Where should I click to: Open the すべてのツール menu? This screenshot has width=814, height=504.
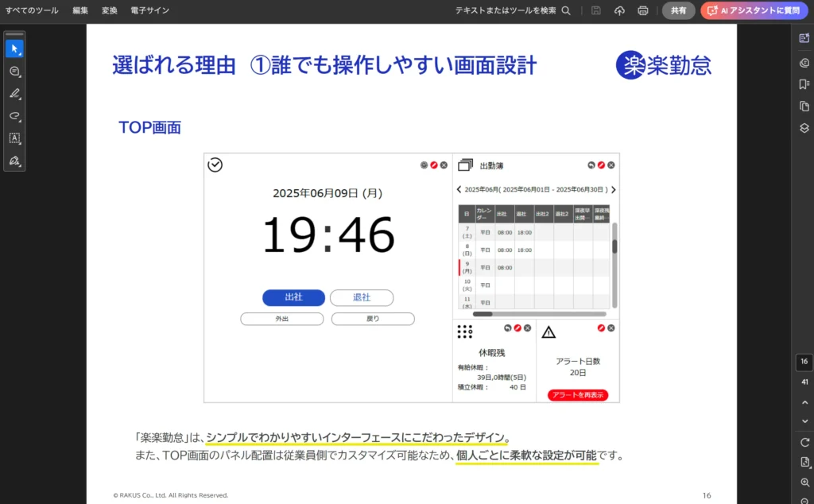pyautogui.click(x=32, y=10)
